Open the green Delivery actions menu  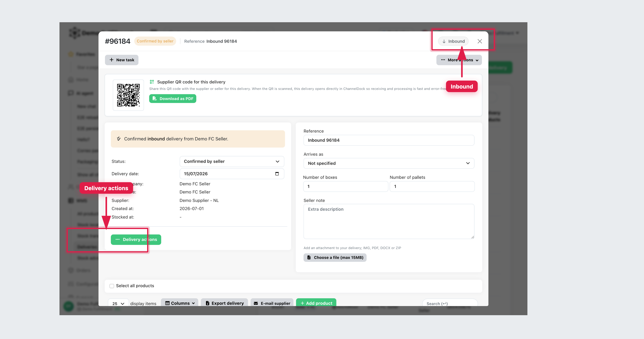(136, 239)
